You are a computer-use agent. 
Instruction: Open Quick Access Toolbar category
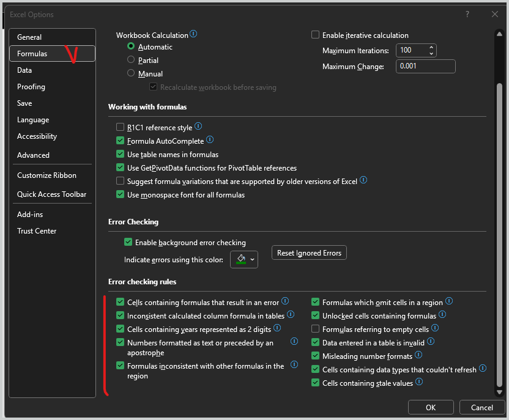click(x=52, y=194)
